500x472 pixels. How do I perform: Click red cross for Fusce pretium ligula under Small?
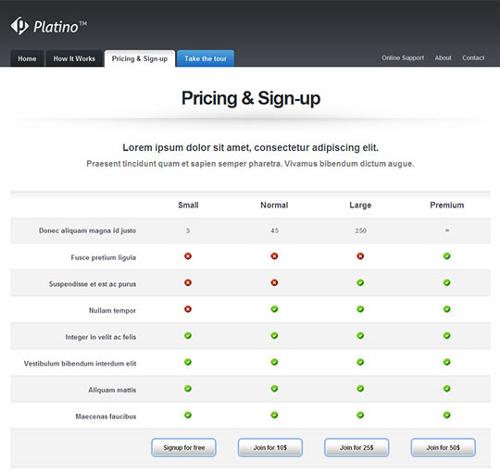[x=188, y=256]
